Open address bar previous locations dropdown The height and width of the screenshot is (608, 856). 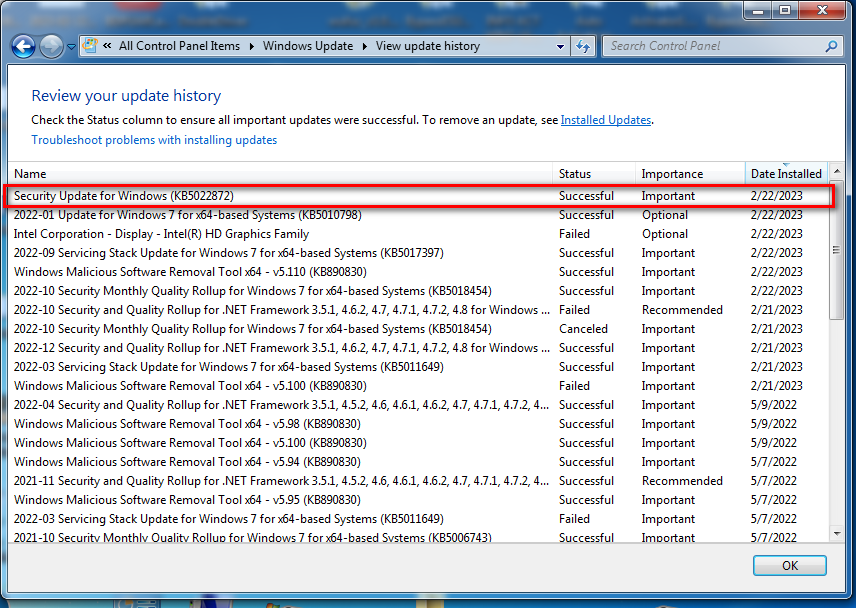(x=560, y=46)
